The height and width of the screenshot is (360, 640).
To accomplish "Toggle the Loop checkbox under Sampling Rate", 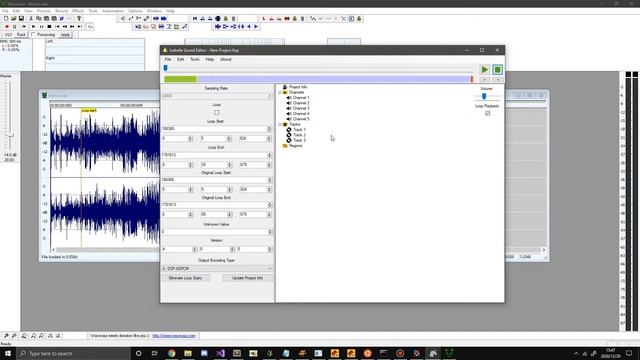I will [x=217, y=113].
